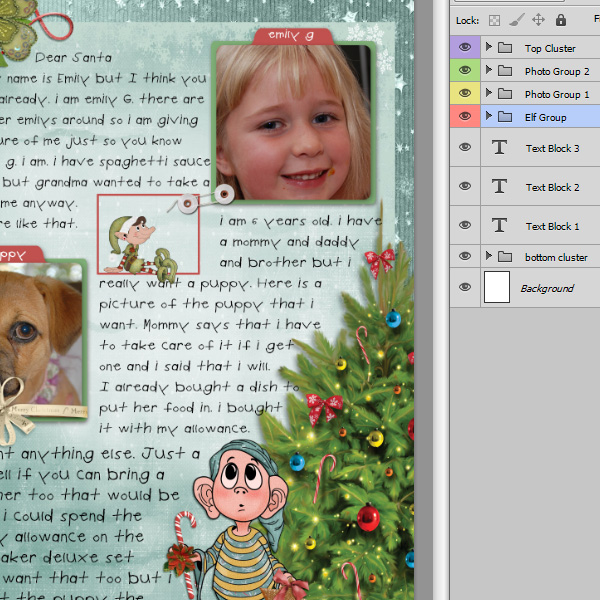This screenshot has width=600, height=600.
Task: Select the Photo Group 1 layer name
Action: [x=557, y=95]
